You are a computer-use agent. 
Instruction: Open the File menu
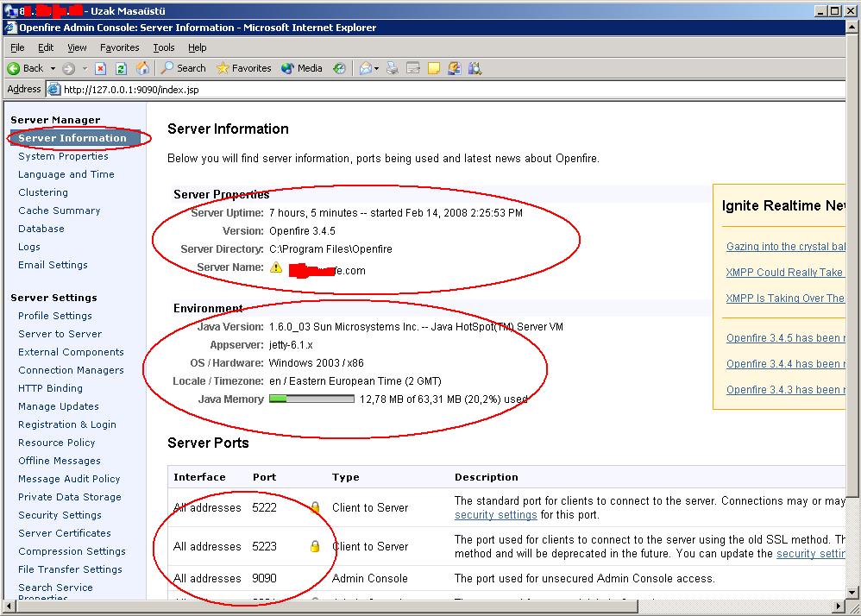[17, 47]
